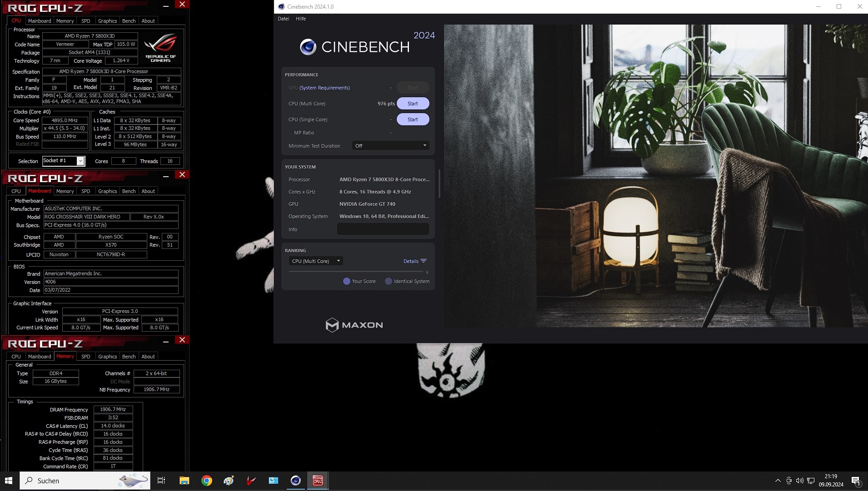Click the Cinebench title bar app icon
This screenshot has width=868, height=491.
coord(281,7)
